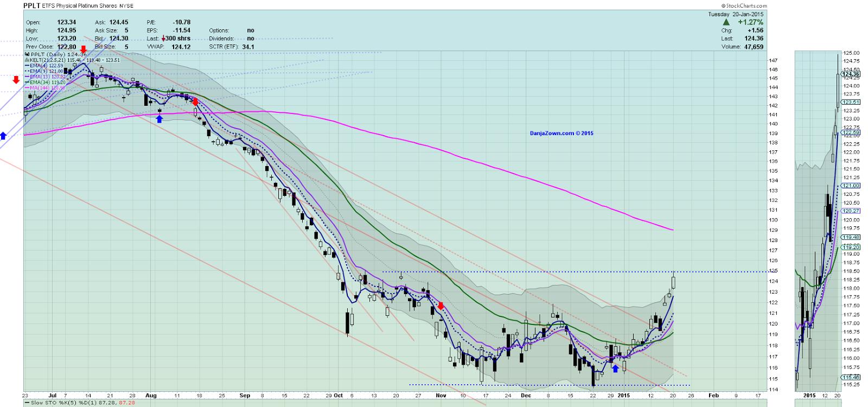Select the EMA(9) 121.00 legend entry
The image size is (868, 407).
tap(47, 71)
